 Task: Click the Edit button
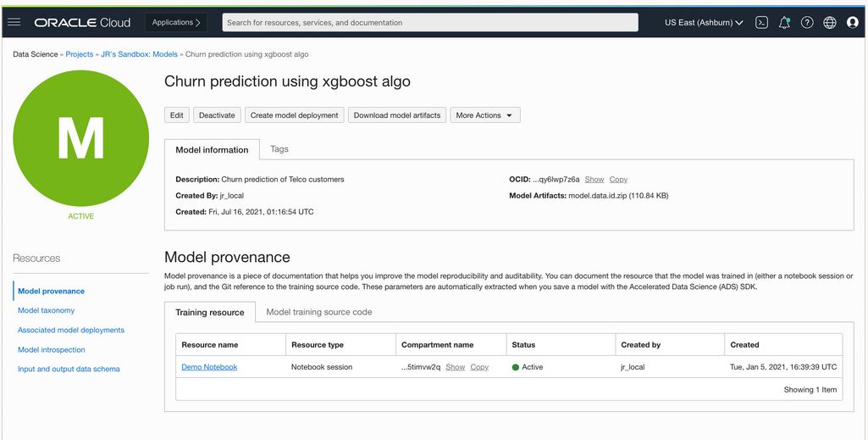(x=177, y=115)
